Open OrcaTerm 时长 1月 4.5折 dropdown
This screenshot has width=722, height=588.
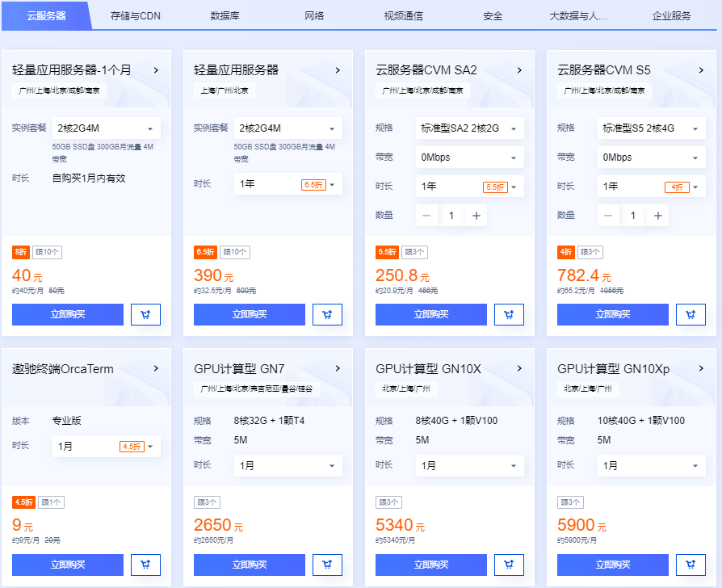(107, 446)
